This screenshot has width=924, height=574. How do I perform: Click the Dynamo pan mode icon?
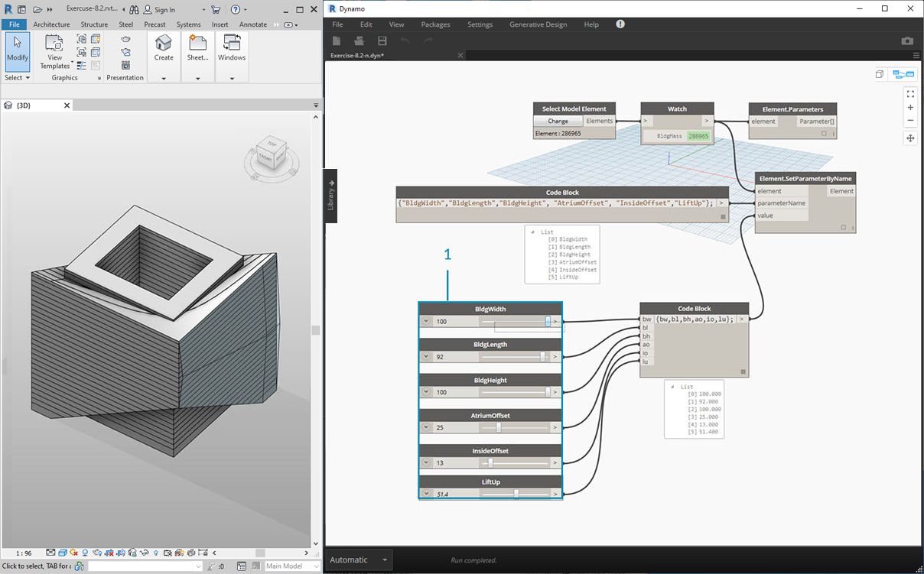910,138
